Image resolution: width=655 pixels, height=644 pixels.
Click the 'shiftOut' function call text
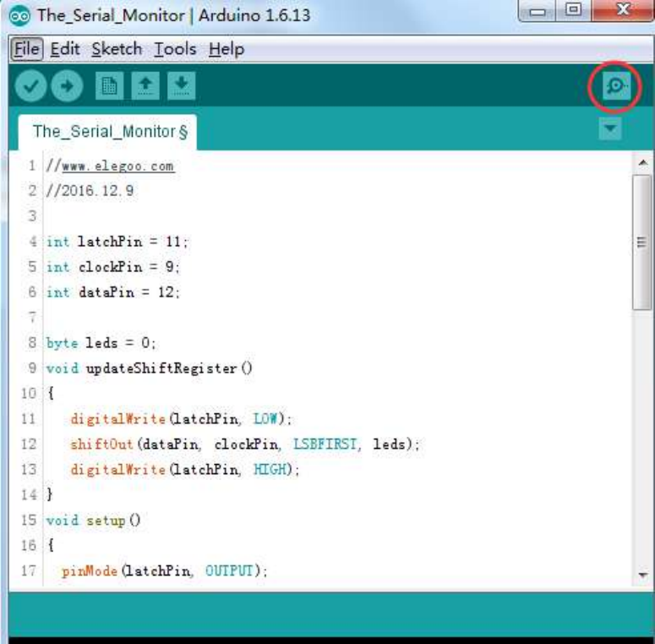coord(101,444)
